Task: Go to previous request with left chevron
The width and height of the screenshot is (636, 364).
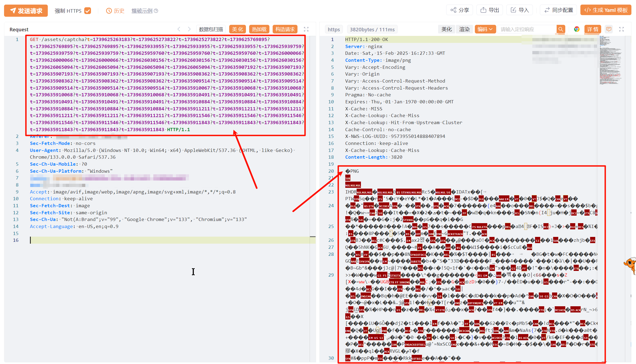Action: pyautogui.click(x=179, y=29)
